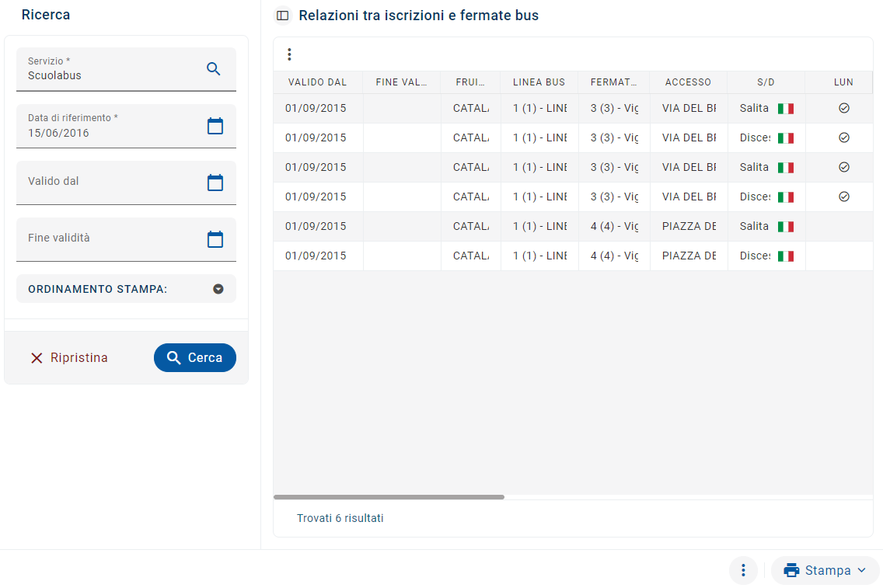
Task: Click PIAZZA DE cell in fifth row
Action: click(689, 226)
